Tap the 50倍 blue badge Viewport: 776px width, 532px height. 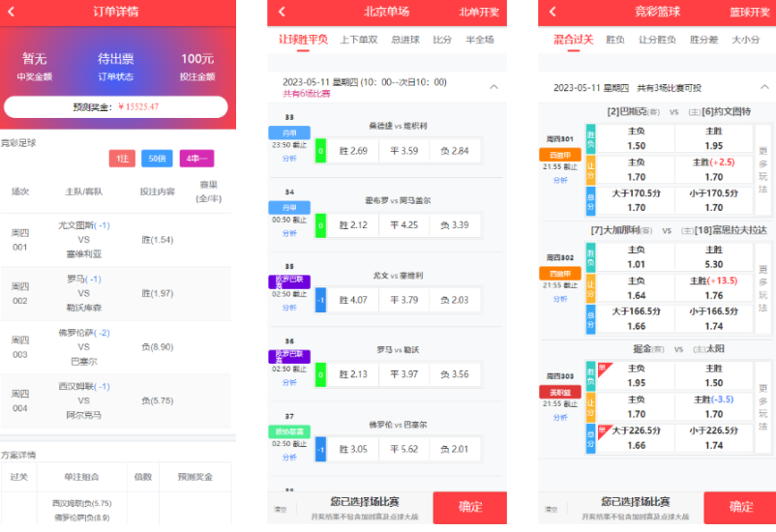pos(157,159)
